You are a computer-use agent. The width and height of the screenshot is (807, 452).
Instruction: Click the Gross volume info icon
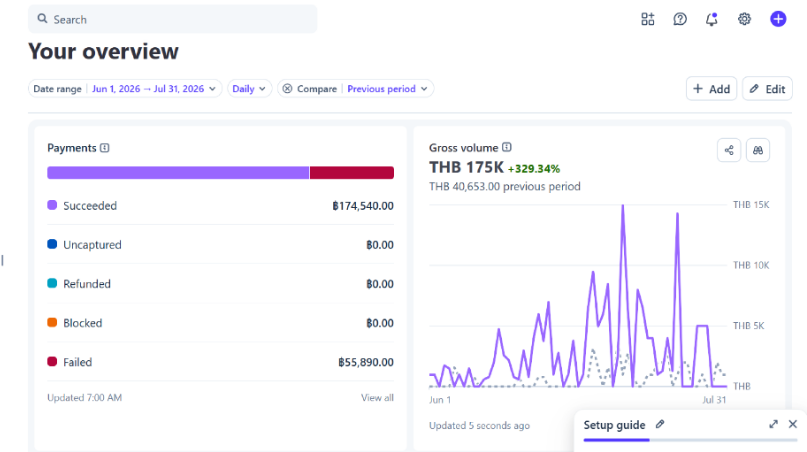pos(507,148)
